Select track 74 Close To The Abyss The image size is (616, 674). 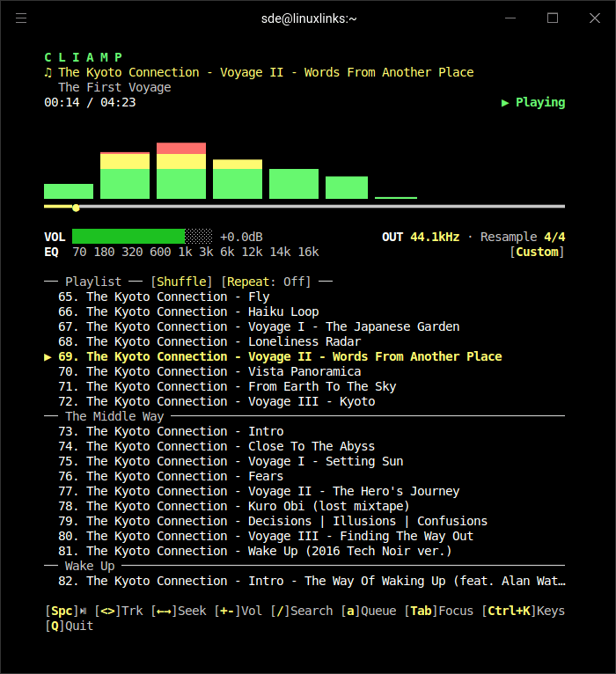click(x=216, y=446)
